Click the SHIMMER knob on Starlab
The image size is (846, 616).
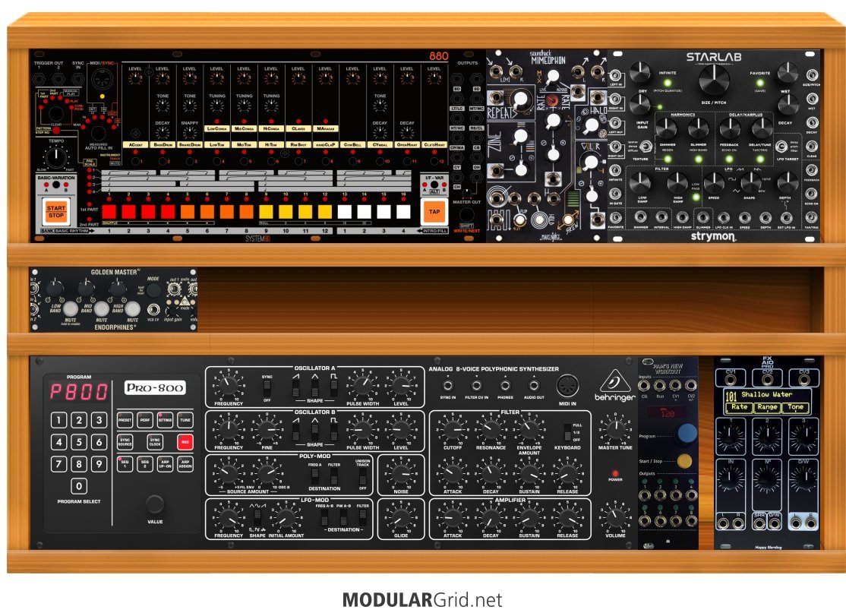tap(666, 128)
